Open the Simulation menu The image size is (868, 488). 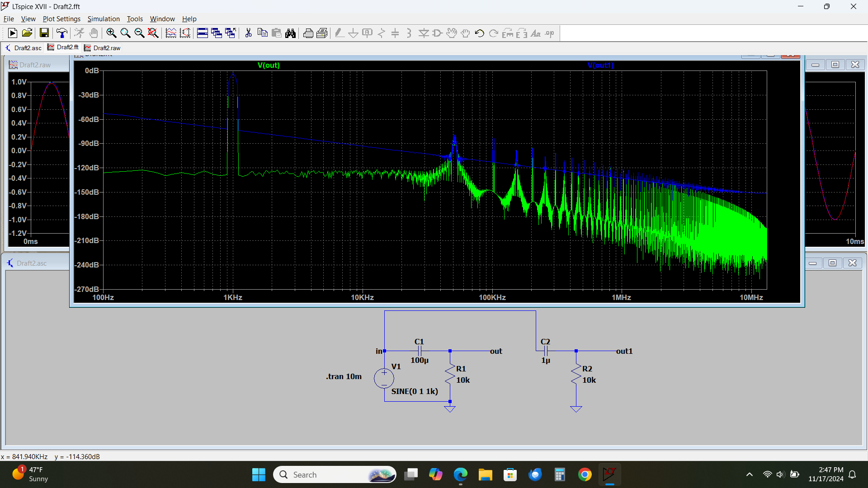(x=104, y=19)
